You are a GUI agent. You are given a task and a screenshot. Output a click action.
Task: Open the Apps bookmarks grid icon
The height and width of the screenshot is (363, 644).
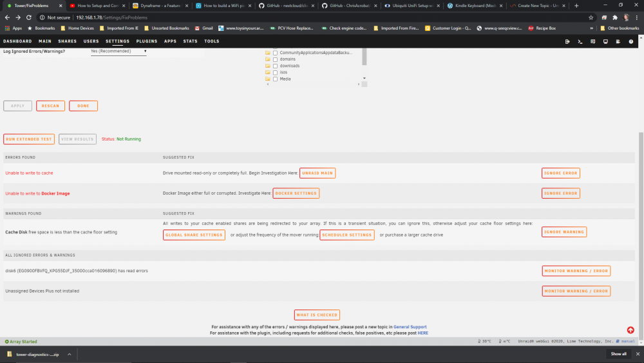click(x=7, y=28)
